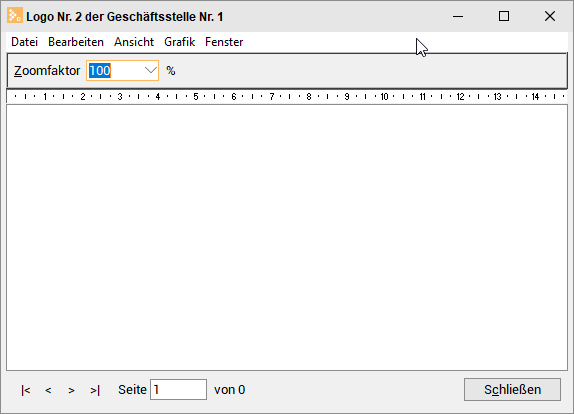
Task: Open the Ansicht menu
Action: point(134,42)
